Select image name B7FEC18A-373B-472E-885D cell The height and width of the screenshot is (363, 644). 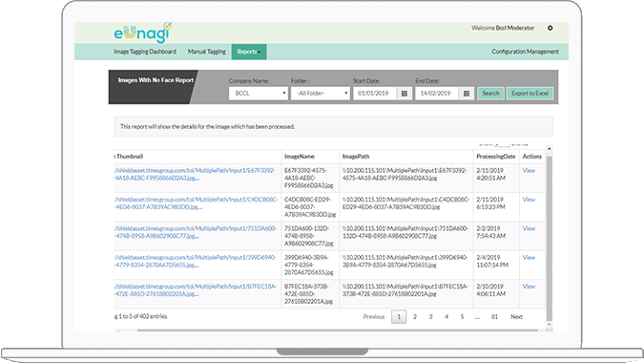pyautogui.click(x=309, y=294)
